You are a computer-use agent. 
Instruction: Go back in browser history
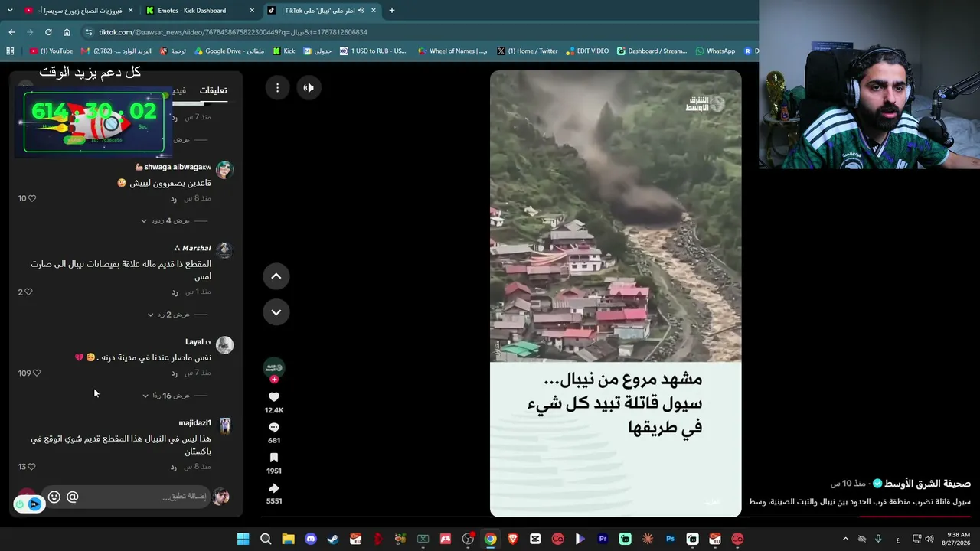[11, 32]
